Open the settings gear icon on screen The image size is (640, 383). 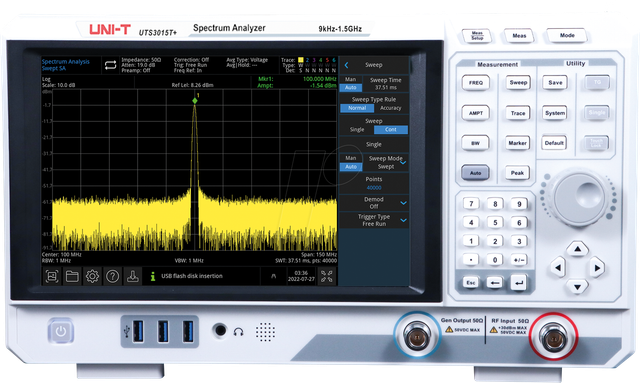click(x=92, y=276)
